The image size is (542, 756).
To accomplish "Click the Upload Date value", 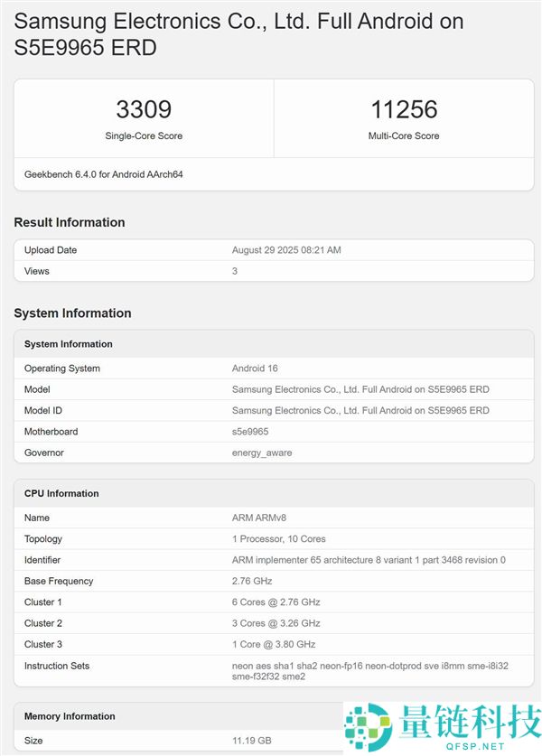I will [286, 250].
